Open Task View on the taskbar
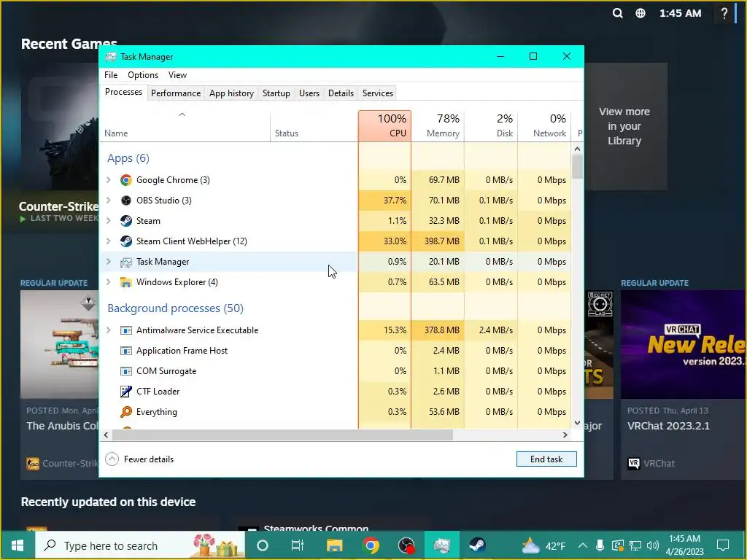747x560 pixels. click(298, 545)
